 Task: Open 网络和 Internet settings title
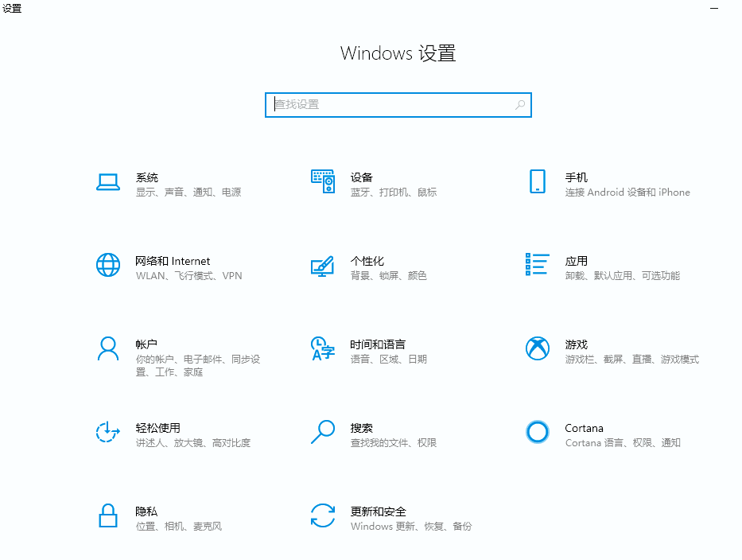click(x=173, y=261)
